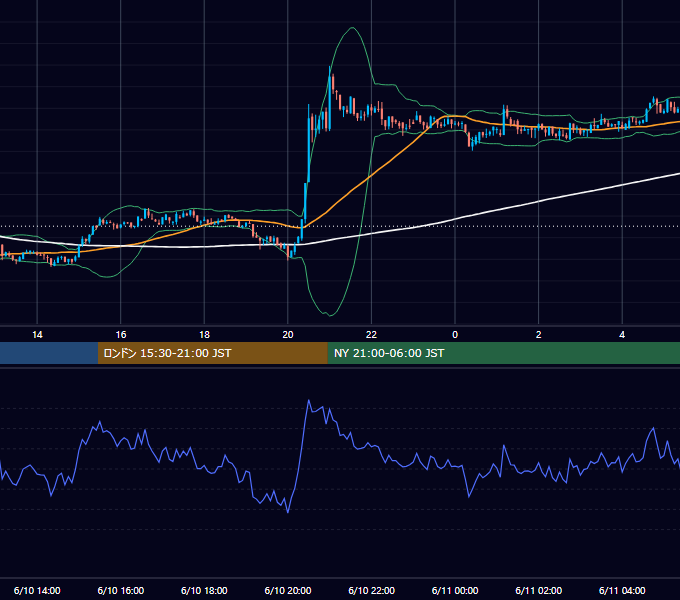
Task: Click the 6/11 02:00 label on the indicator axis
Action: click(x=539, y=590)
